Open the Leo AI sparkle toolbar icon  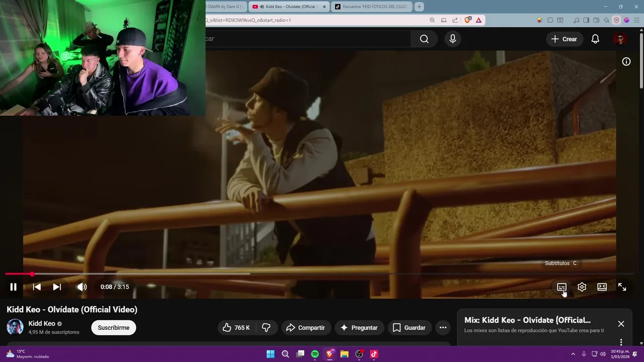pos(606,20)
